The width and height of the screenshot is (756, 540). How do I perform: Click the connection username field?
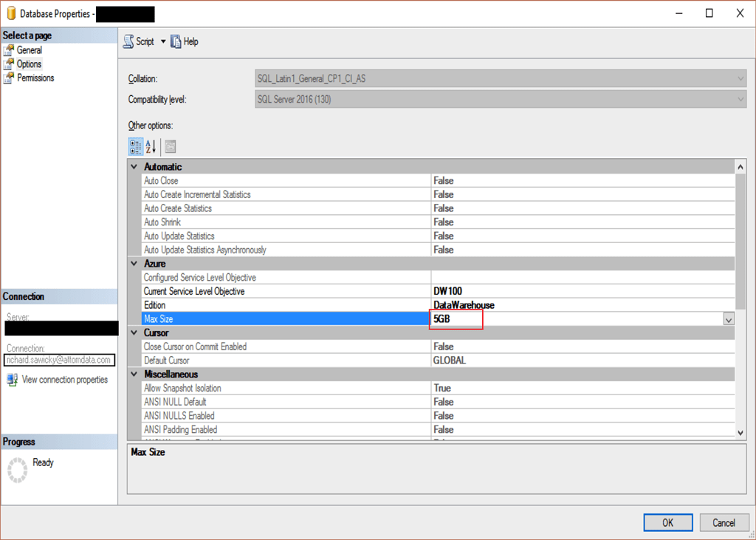59,360
